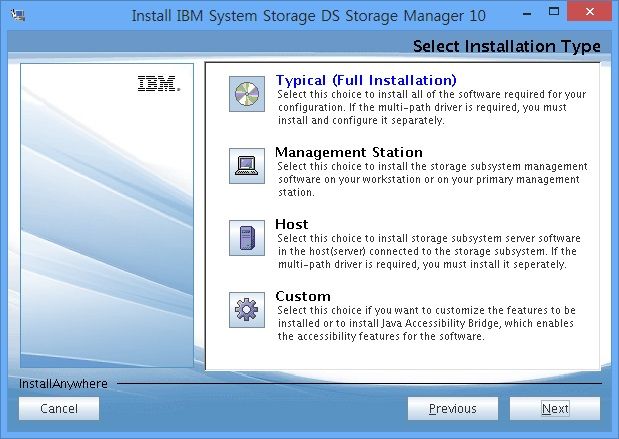Minimize the installer window
This screenshot has width=619, height=439.
[527, 14]
